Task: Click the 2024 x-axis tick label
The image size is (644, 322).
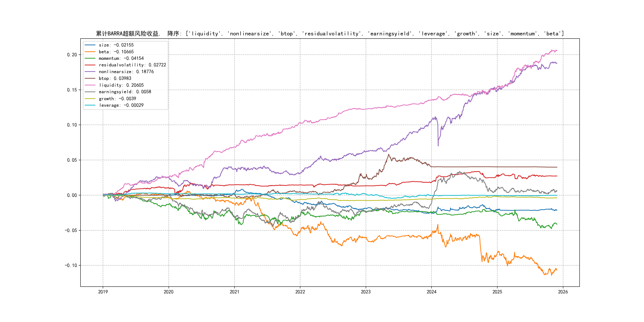Action: point(432,292)
